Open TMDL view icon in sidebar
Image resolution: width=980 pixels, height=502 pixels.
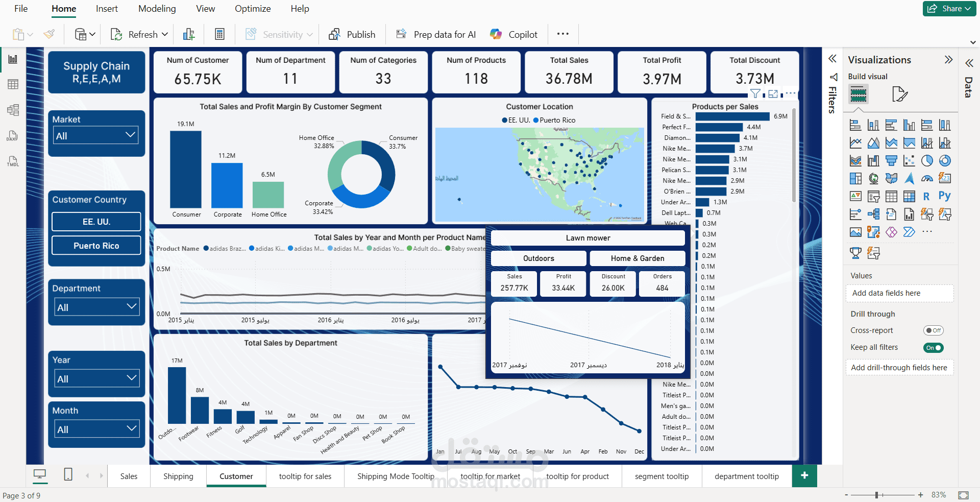(x=13, y=161)
